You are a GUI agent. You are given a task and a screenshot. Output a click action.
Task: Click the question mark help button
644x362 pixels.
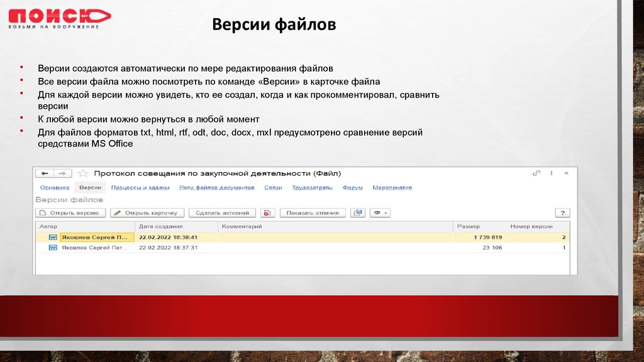(x=562, y=213)
